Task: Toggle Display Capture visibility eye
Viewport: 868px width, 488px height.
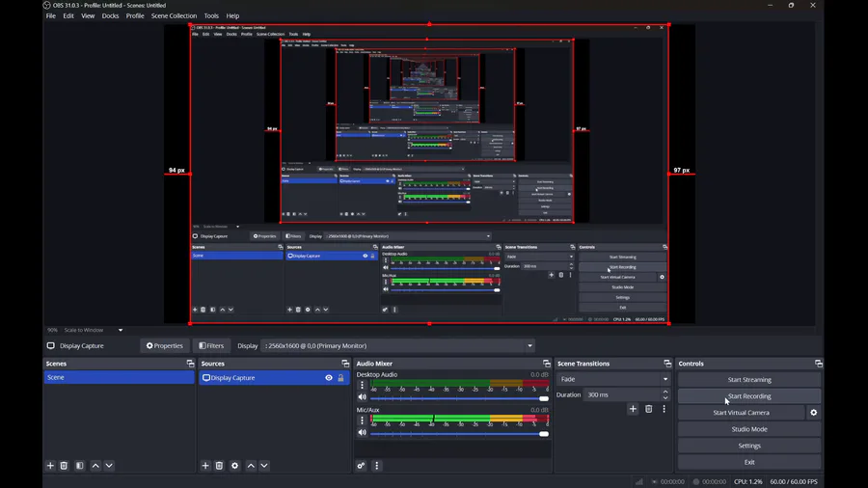Action: [329, 378]
